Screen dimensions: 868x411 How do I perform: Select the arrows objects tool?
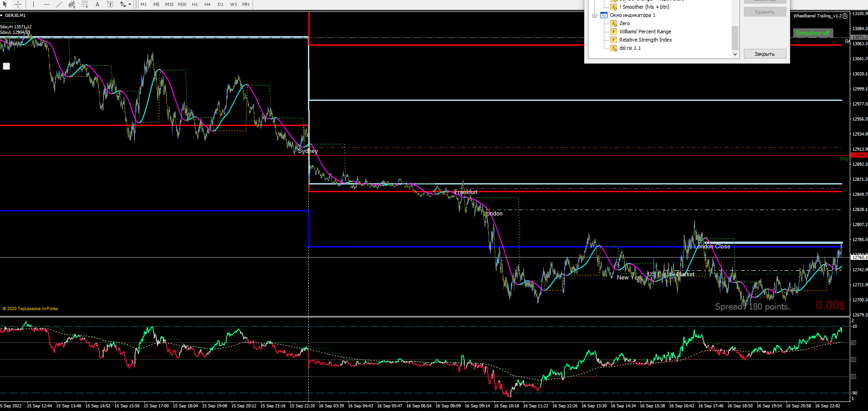click(123, 4)
